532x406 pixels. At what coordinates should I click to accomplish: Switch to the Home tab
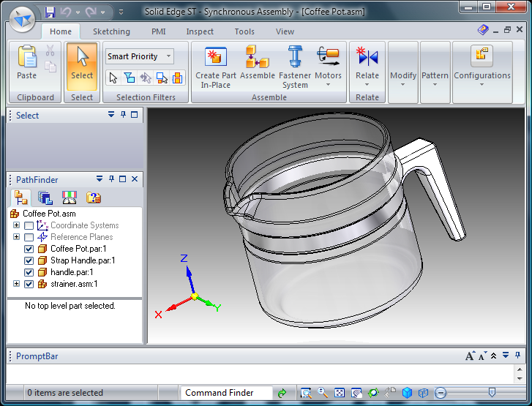point(61,31)
